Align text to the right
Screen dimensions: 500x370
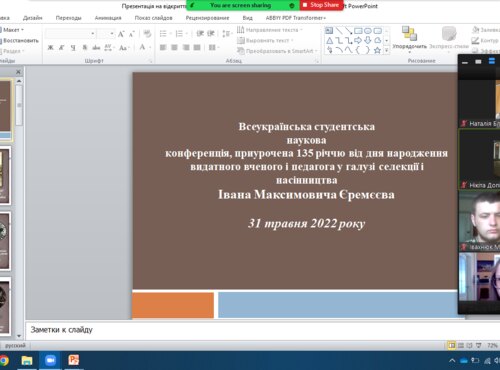click(186, 48)
